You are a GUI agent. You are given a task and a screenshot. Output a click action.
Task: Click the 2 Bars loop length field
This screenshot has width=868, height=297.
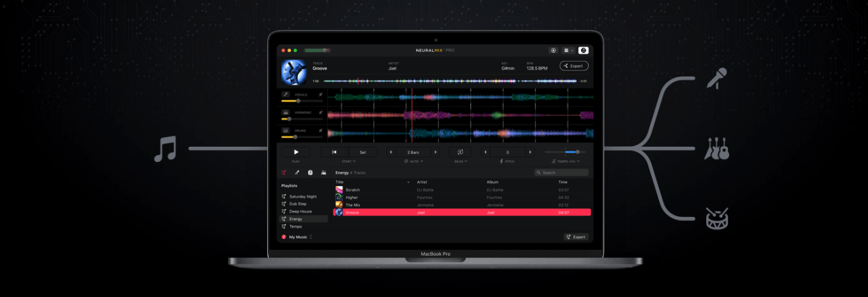413,152
